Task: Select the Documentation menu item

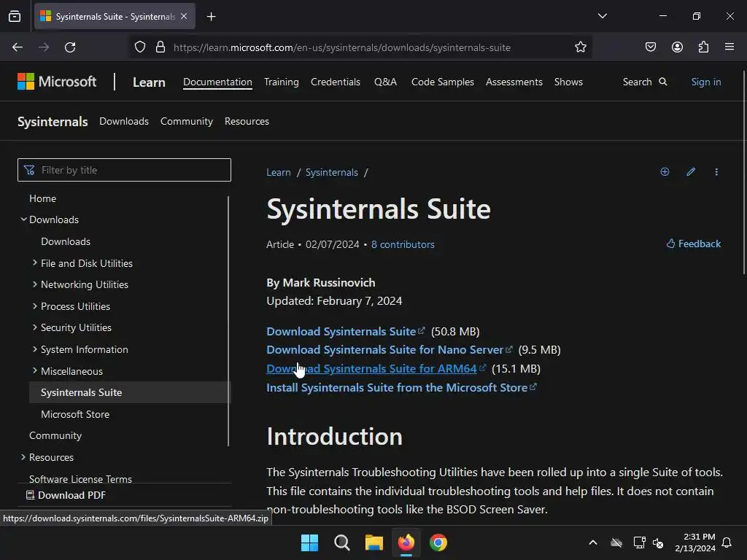Action: click(x=217, y=82)
